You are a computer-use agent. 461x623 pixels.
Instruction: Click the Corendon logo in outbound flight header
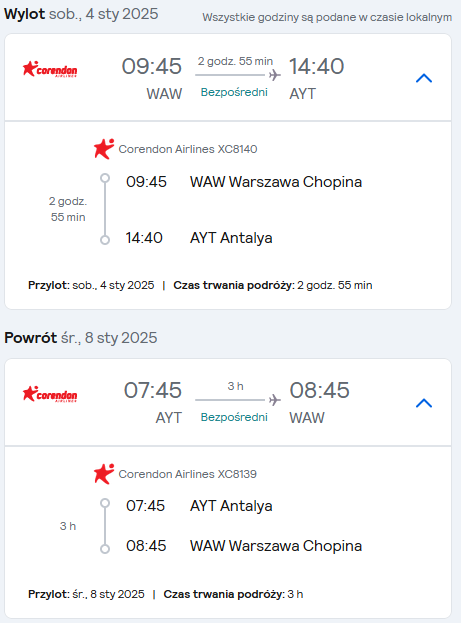[50, 69]
